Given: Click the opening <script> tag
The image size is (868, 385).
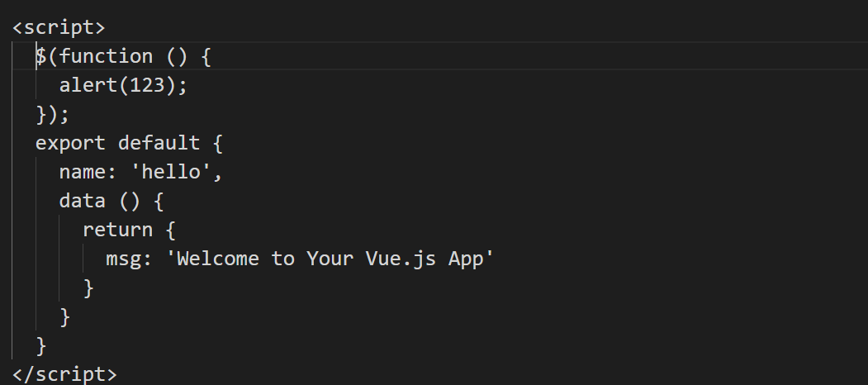Looking at the screenshot, I should [58, 27].
